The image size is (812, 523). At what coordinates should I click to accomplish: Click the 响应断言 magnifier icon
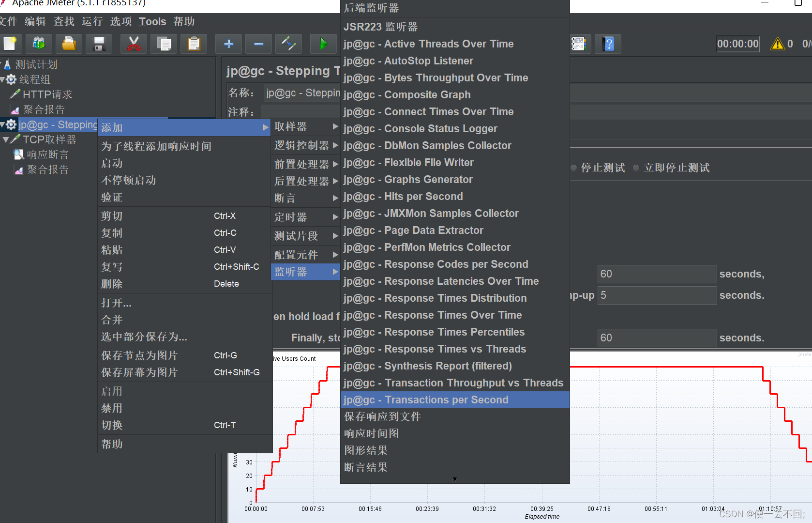click(19, 154)
